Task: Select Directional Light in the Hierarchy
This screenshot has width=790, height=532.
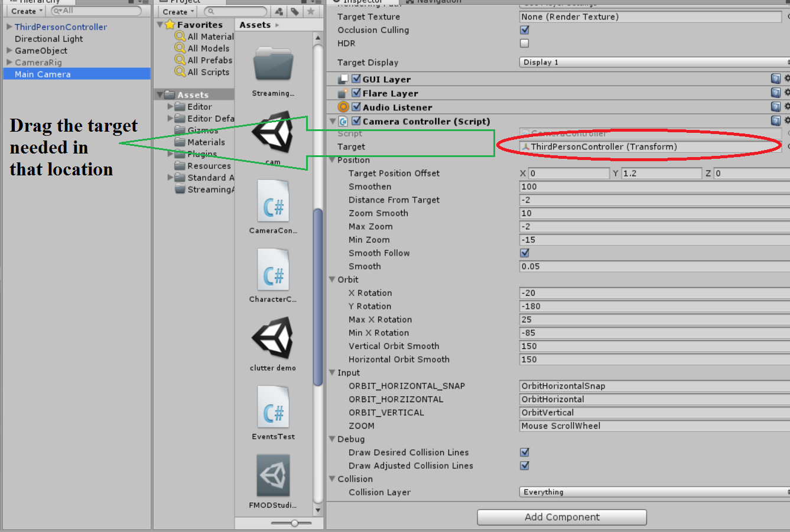Action: pos(48,38)
